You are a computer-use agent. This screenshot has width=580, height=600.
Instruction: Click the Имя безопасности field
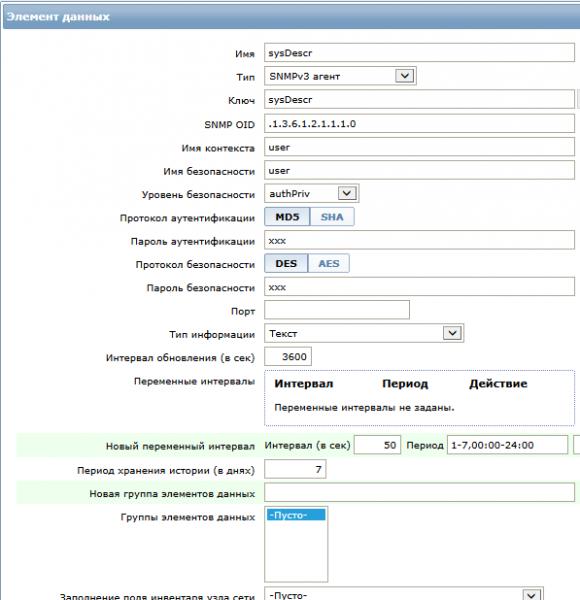[419, 170]
